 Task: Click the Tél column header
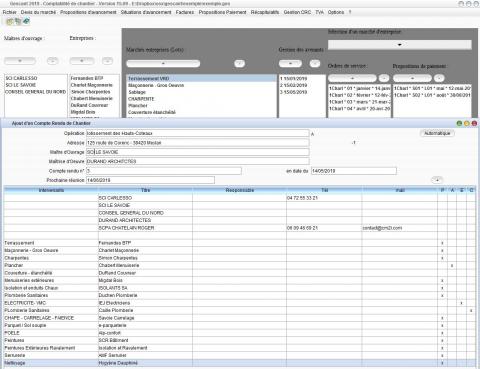pos(324,190)
